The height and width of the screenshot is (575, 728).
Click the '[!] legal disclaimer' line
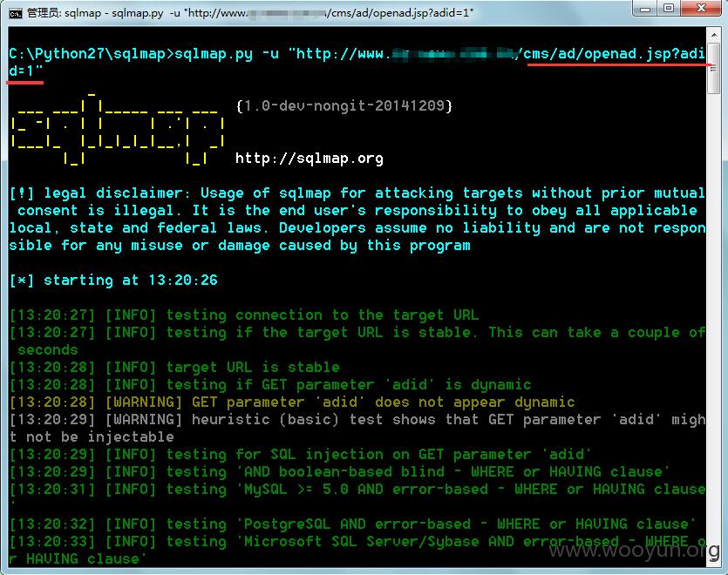coord(357,193)
